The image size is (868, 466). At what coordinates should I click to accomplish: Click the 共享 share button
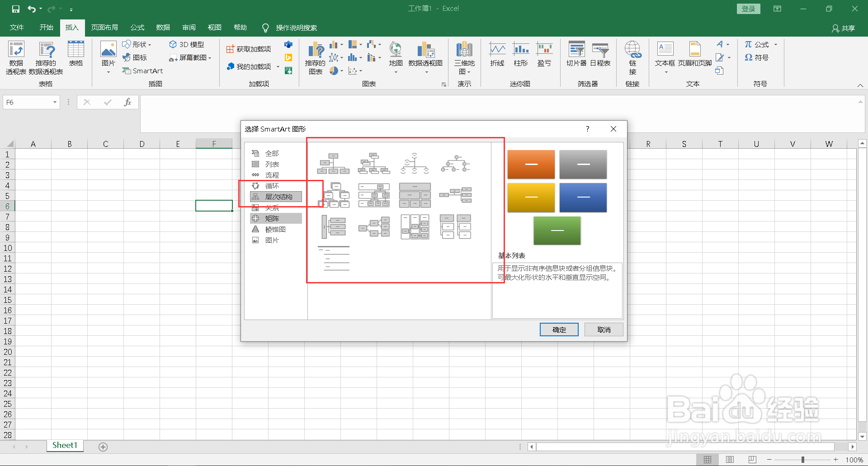tap(844, 28)
